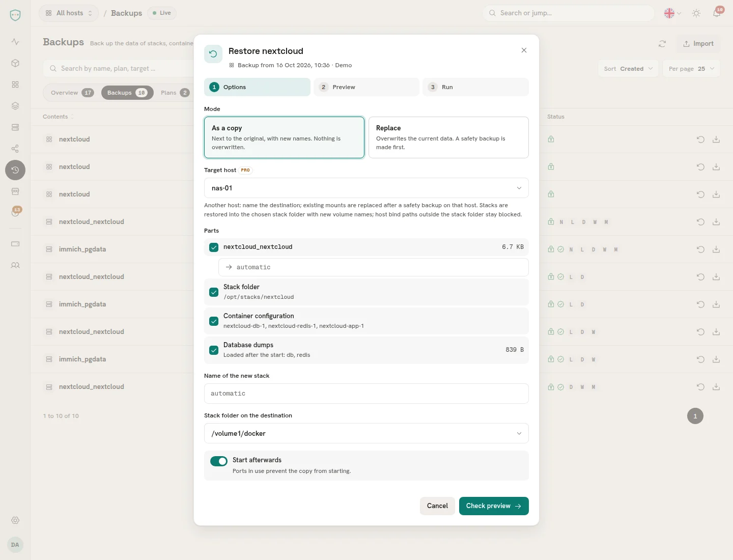Refresh the backups list
The image size is (733, 560).
(x=662, y=44)
